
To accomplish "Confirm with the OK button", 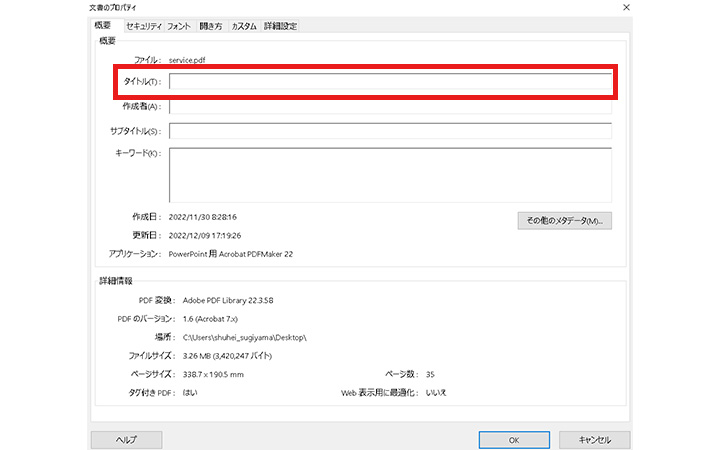I will pos(514,440).
